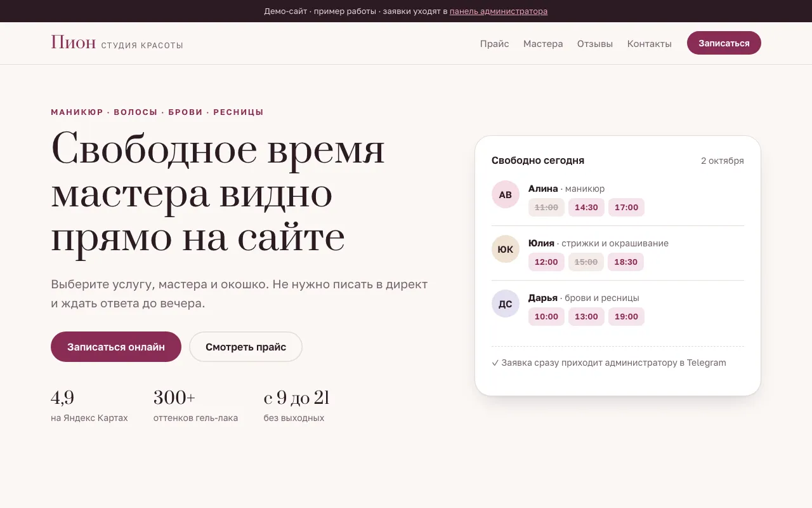
Task: Click Дарья · брови и ресницы text
Action: point(584,298)
